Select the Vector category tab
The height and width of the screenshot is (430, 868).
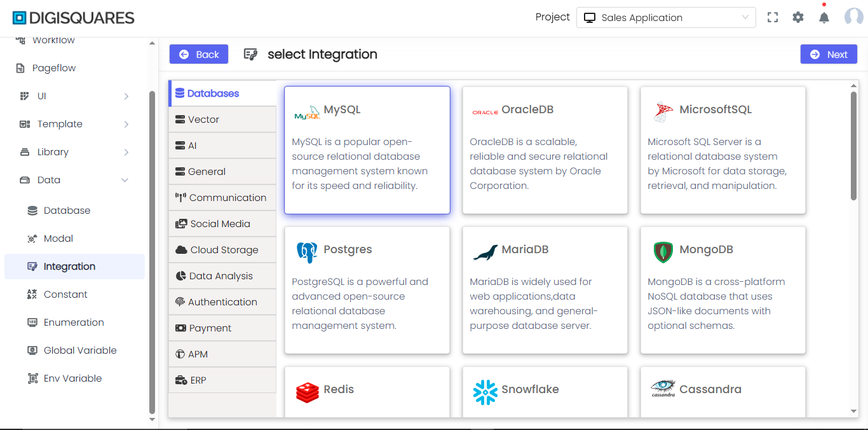(222, 120)
